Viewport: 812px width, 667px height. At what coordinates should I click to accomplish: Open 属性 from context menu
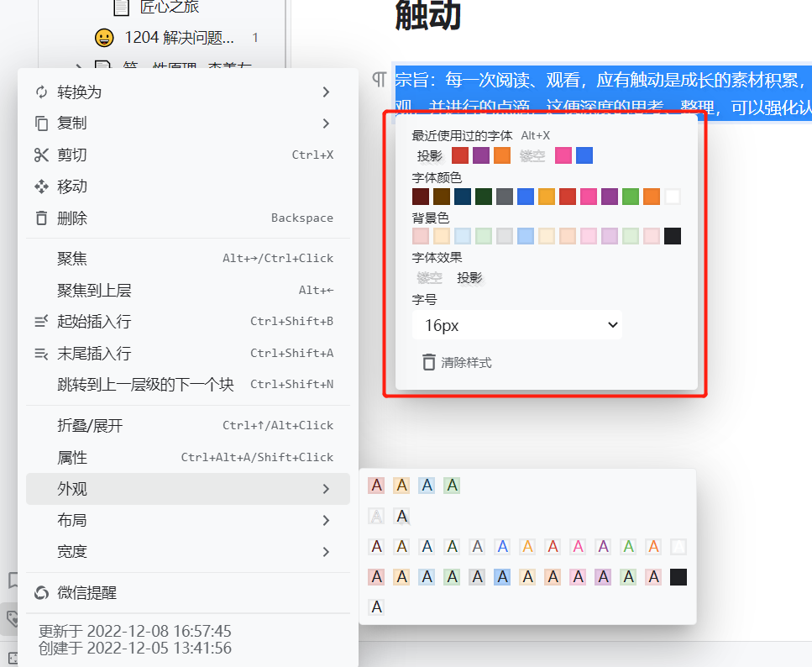click(188, 458)
